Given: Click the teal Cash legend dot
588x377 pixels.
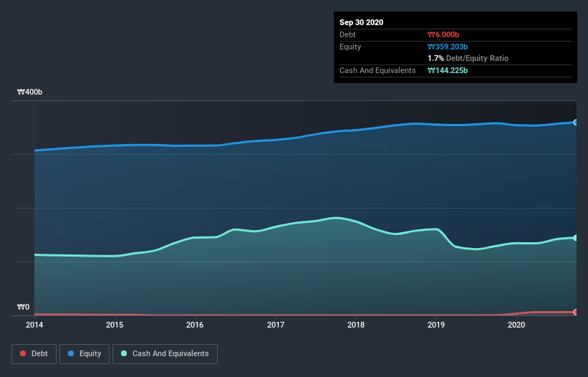Looking at the screenshot, I should tap(124, 353).
